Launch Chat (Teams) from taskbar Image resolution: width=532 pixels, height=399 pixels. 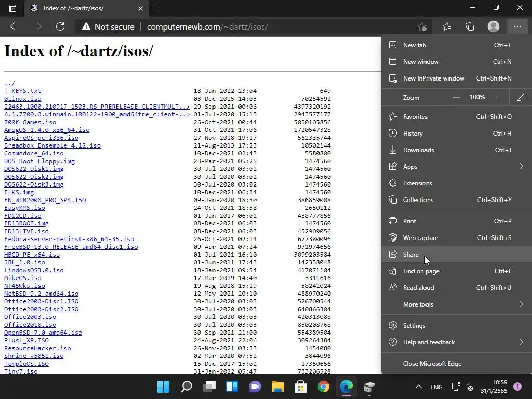(255, 387)
